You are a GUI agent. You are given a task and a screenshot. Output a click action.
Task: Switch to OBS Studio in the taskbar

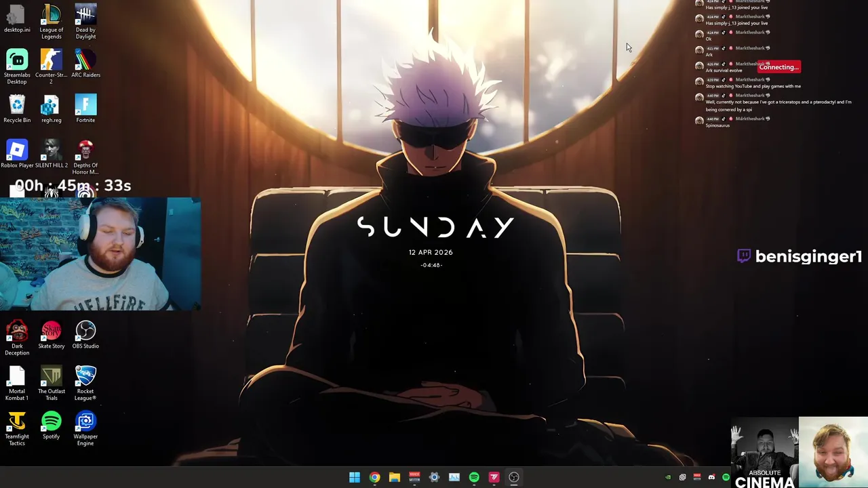[x=514, y=477]
